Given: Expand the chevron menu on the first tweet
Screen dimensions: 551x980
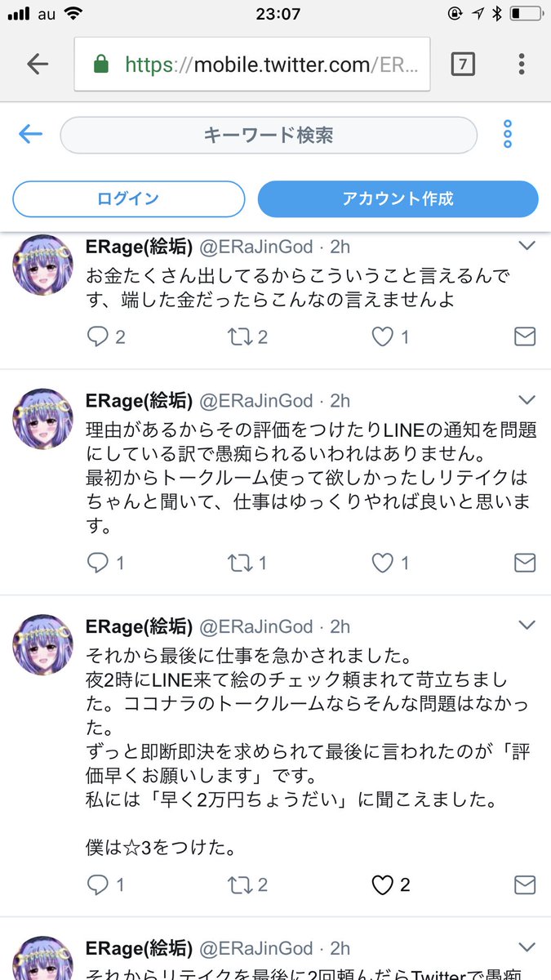Looking at the screenshot, I should tap(527, 246).
